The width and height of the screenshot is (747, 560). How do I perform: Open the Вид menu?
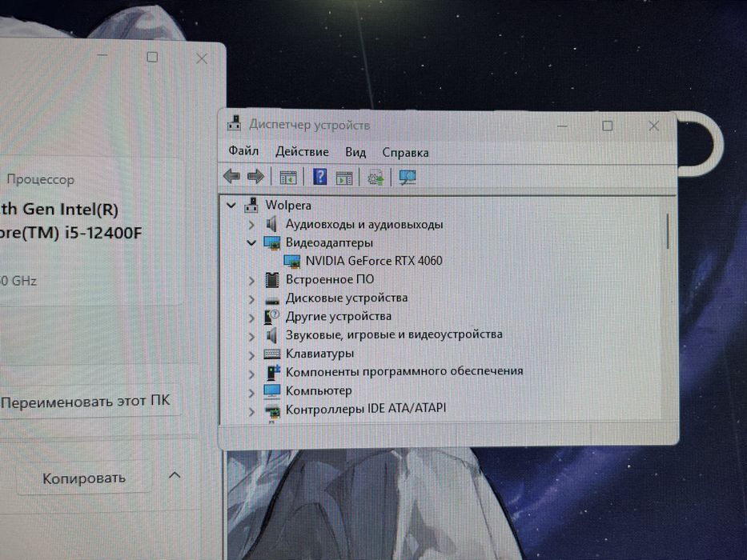(355, 152)
